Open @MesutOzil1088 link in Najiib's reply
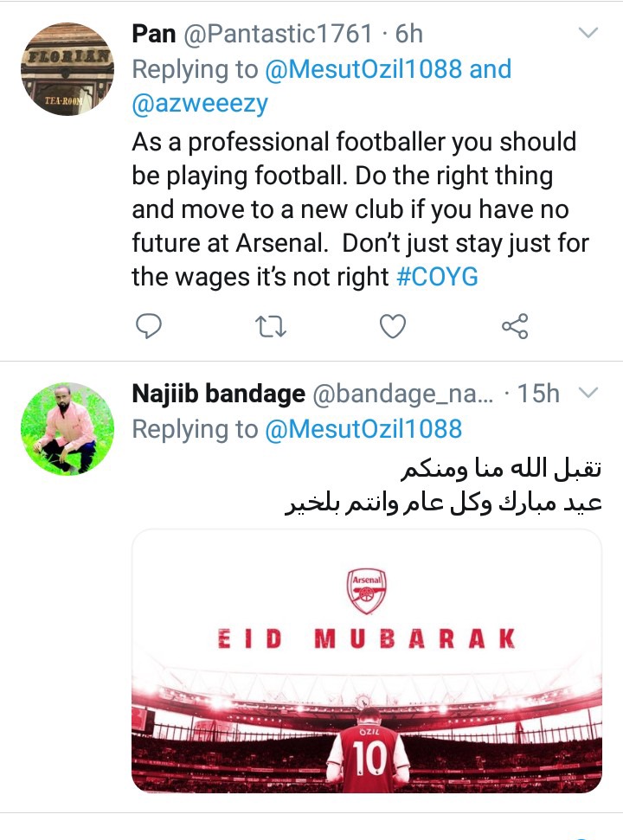The height and width of the screenshot is (840, 623). pos(363,429)
